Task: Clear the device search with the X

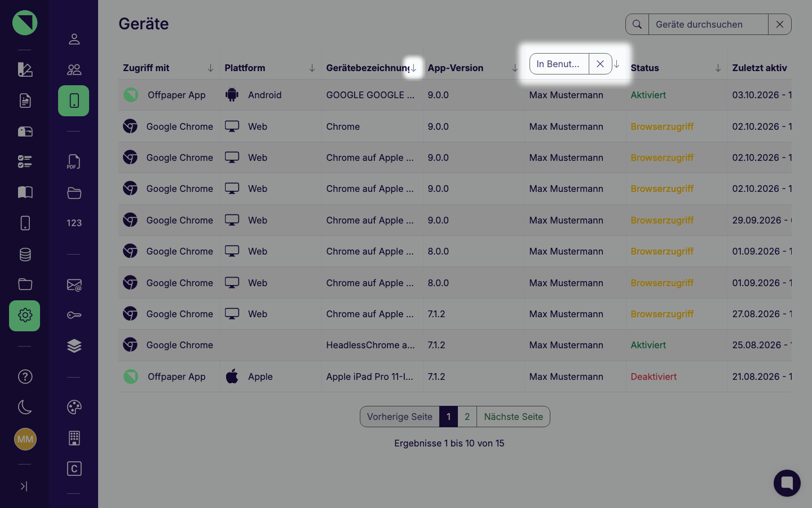Action: click(x=780, y=24)
